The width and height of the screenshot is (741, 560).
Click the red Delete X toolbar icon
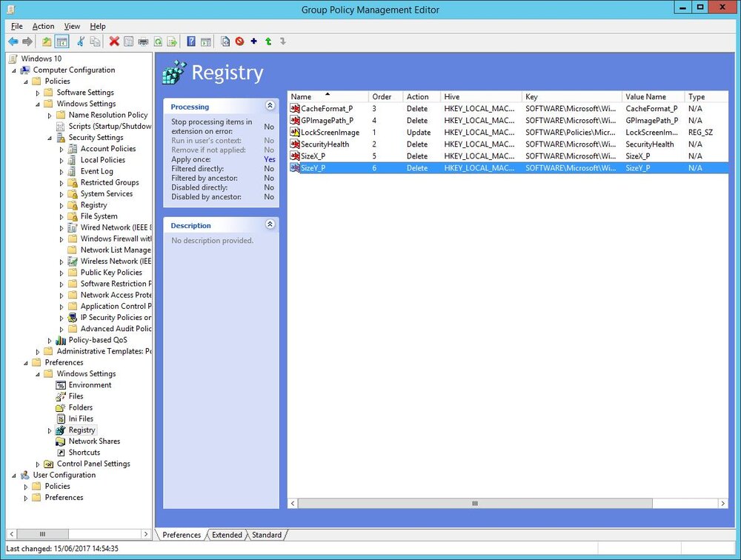click(x=114, y=41)
